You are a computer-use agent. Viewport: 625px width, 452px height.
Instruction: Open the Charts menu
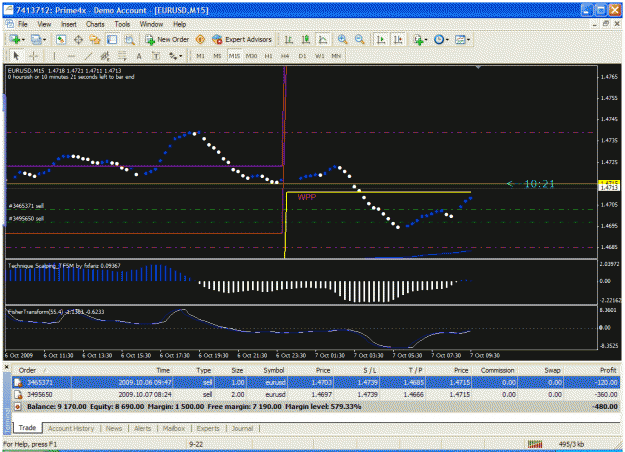pyautogui.click(x=95, y=24)
